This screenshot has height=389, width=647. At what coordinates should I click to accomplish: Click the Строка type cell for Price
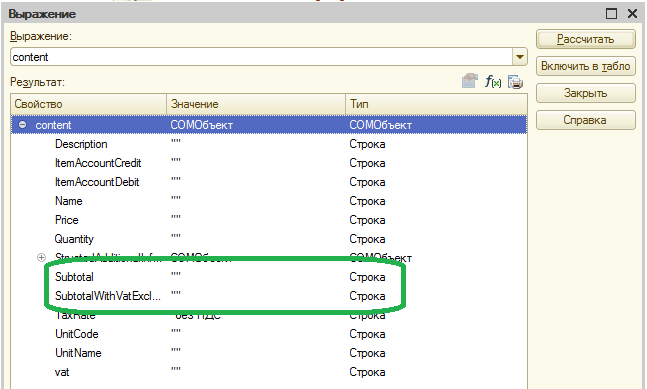point(367,220)
